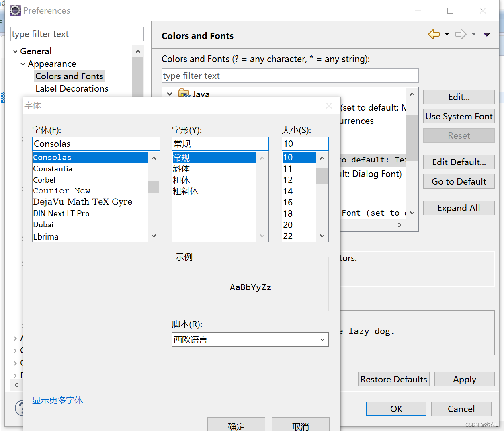The height and width of the screenshot is (431, 504).
Task: Select size 14 in size list
Action: coord(288,191)
